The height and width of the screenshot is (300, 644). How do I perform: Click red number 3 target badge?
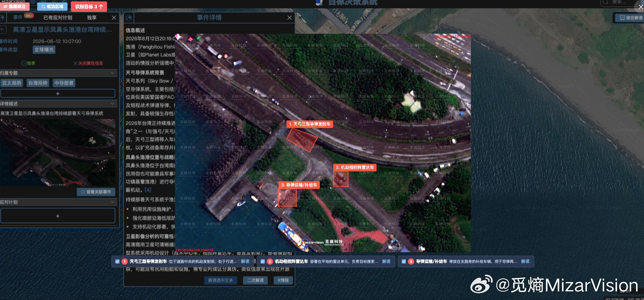point(411,262)
